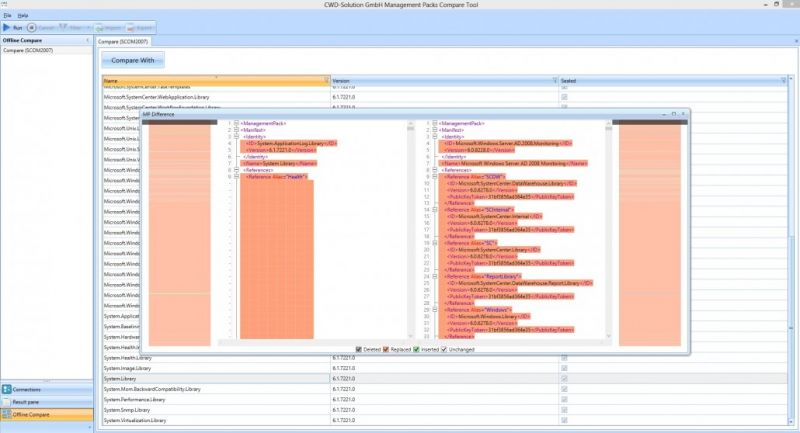Viewport: 800px width, 433px height.
Task: Click main grid vertical scrollbar
Action: tap(791, 250)
